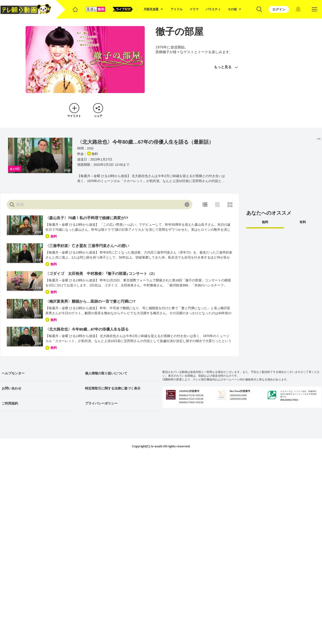Open the アイドル category
The width and height of the screenshot is (322, 644).
tap(177, 9)
